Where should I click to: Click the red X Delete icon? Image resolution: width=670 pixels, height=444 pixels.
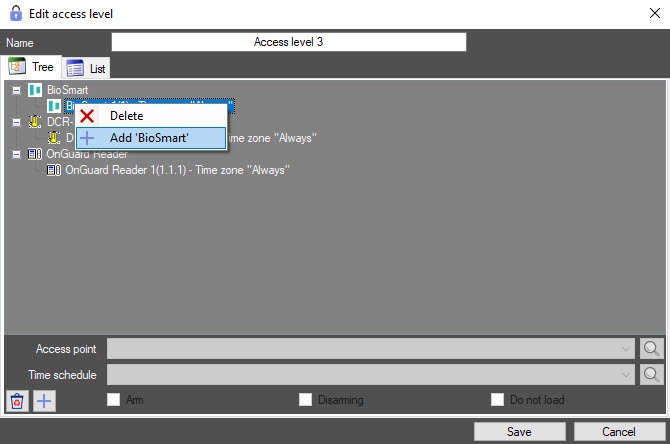tap(87, 116)
